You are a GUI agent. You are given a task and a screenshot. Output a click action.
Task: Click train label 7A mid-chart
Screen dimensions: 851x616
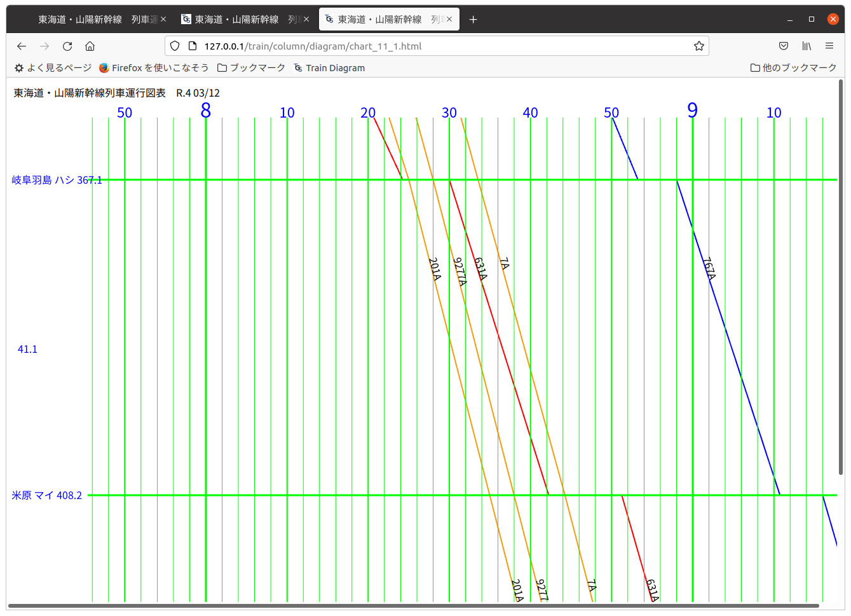[504, 263]
